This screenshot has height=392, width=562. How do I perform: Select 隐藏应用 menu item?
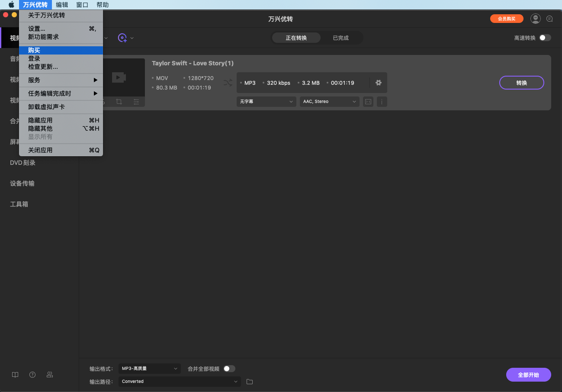(61, 120)
